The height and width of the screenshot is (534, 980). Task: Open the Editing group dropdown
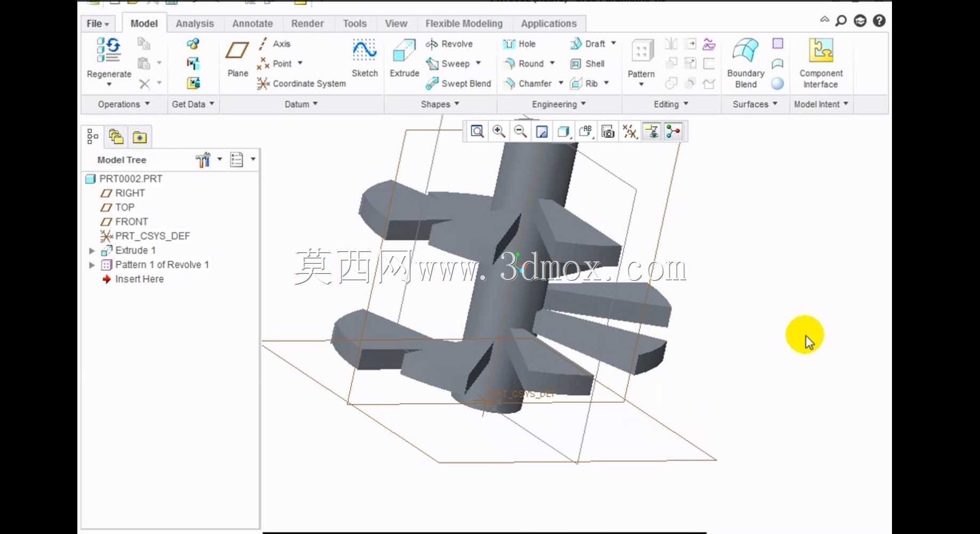671,104
